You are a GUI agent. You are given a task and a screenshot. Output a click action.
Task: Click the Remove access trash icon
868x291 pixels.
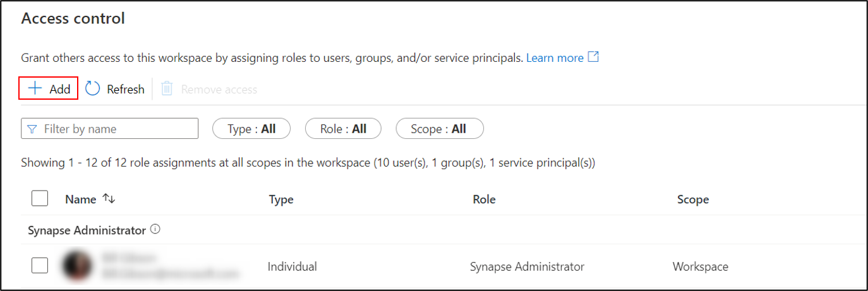167,89
